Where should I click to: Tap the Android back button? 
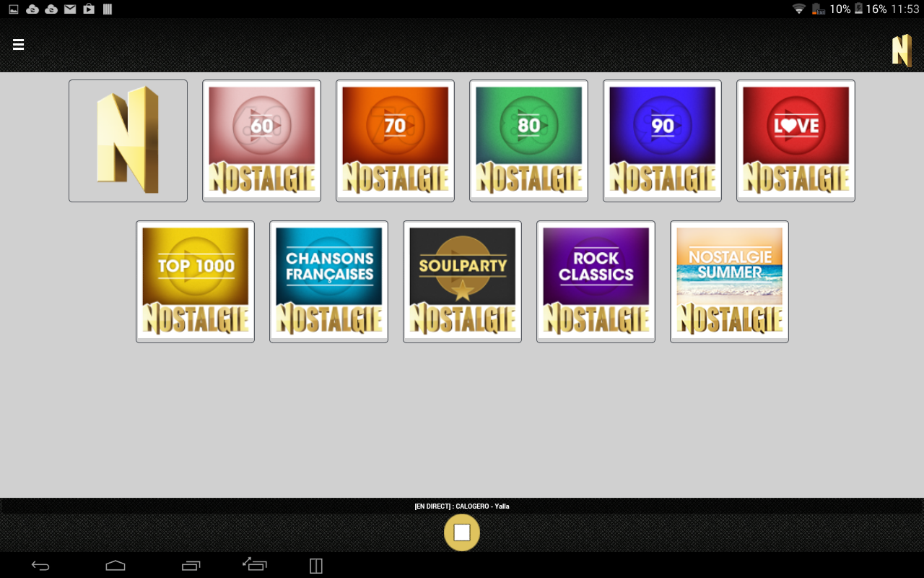[x=40, y=566]
